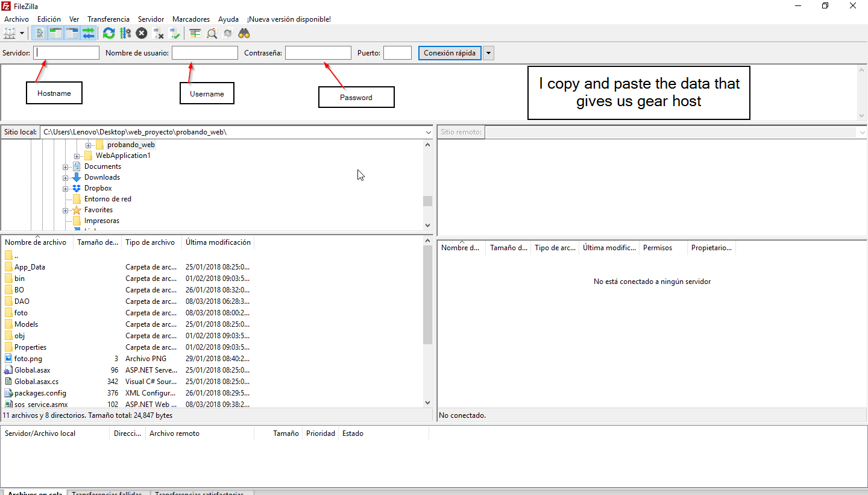Open the Ayuda menu
This screenshot has height=495, width=868.
tap(228, 19)
